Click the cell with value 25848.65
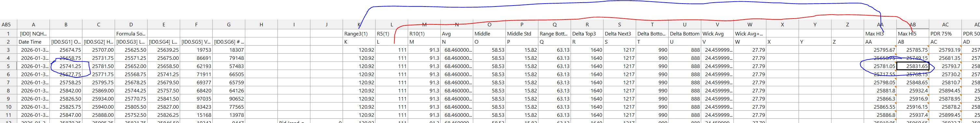Viewport: 980px width, 123px height. pyautogui.click(x=913, y=82)
